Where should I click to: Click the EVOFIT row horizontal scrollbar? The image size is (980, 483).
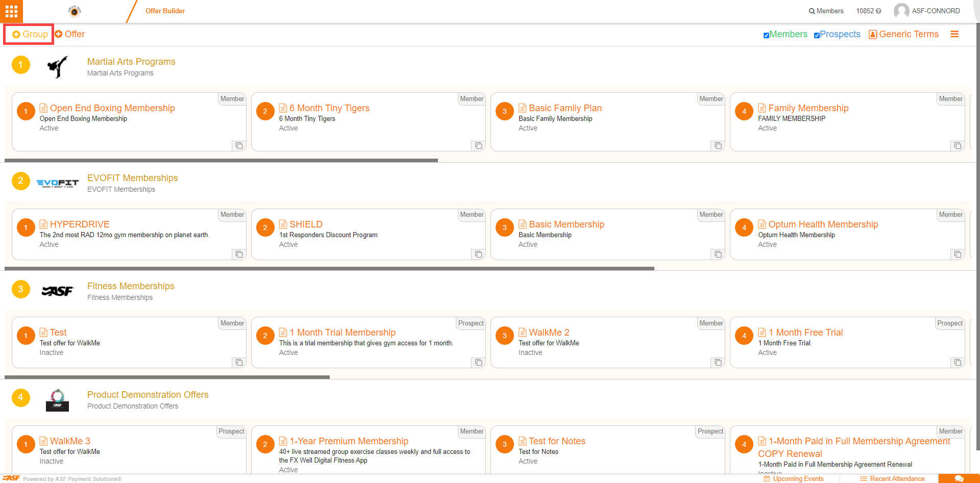(x=329, y=268)
